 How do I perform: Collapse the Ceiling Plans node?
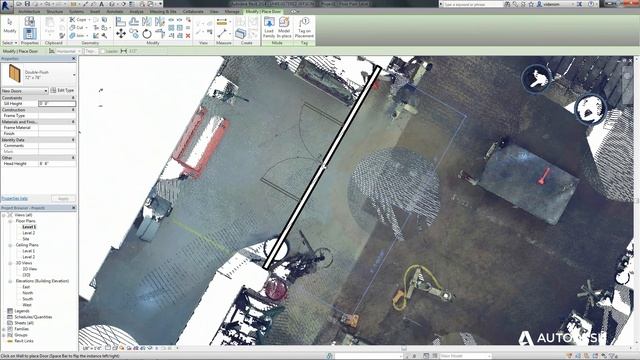pyautogui.click(x=10, y=245)
